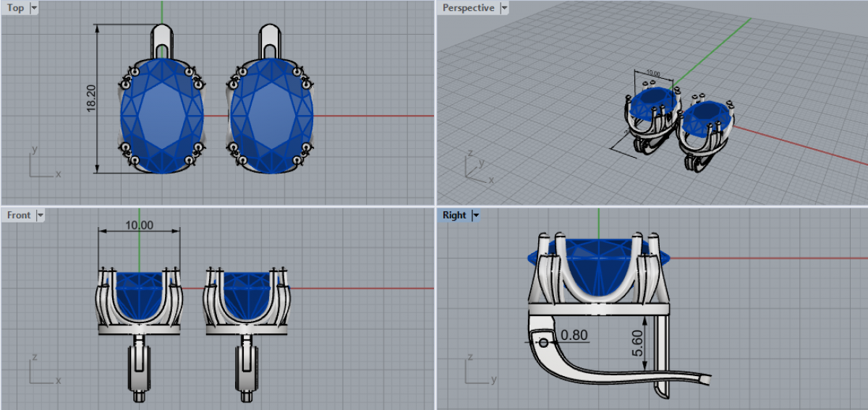Click the world axis icon in Front viewport
The image size is (868, 410).
click(x=42, y=371)
